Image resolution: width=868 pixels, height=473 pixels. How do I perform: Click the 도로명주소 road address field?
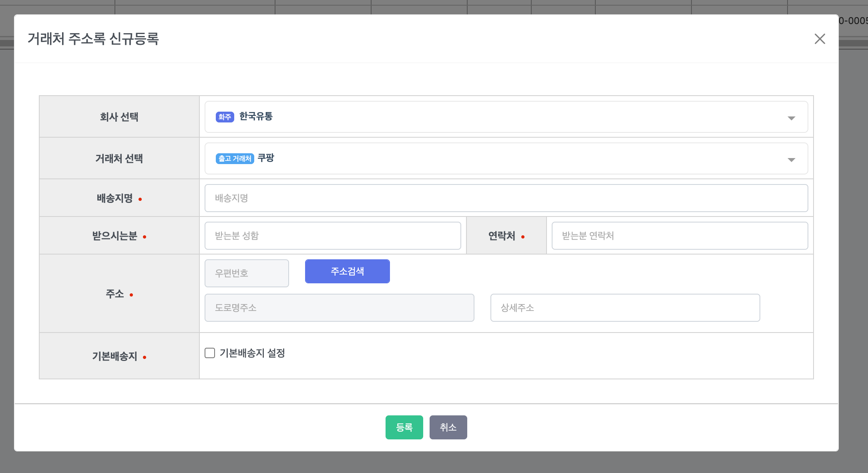[x=339, y=308]
